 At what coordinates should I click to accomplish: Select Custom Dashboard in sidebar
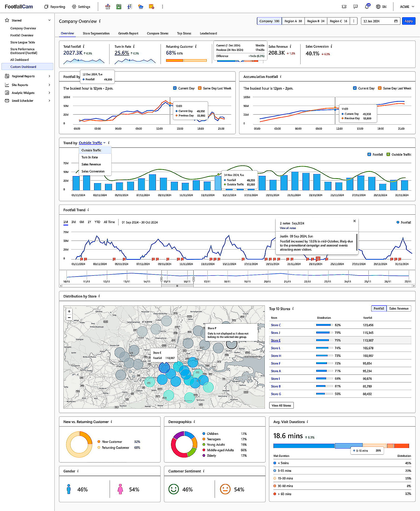tap(27, 66)
